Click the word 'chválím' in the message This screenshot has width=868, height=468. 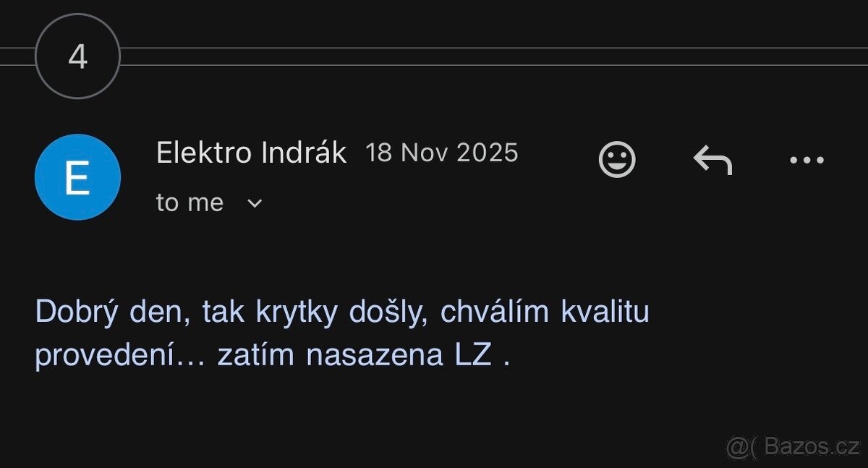[x=495, y=312]
